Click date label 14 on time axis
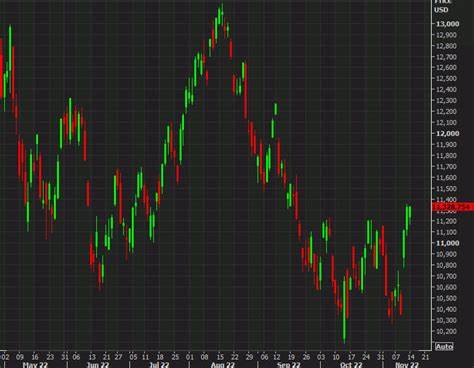This screenshot has height=368, width=474. click(x=411, y=357)
